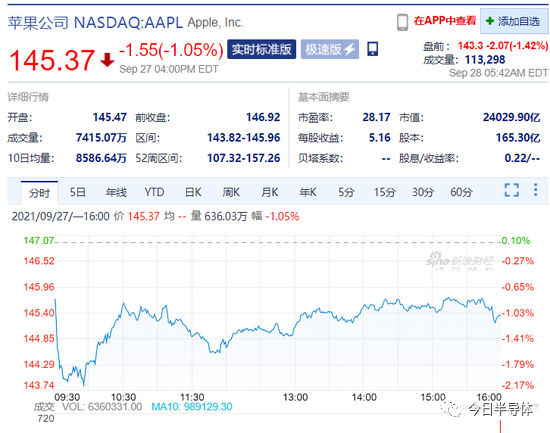
Task: Click the sina 新浪财经 watermark logo
Action: coord(460,261)
